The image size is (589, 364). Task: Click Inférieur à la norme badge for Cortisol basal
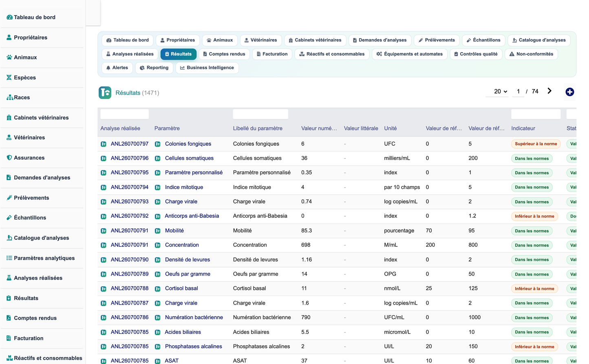click(534, 289)
